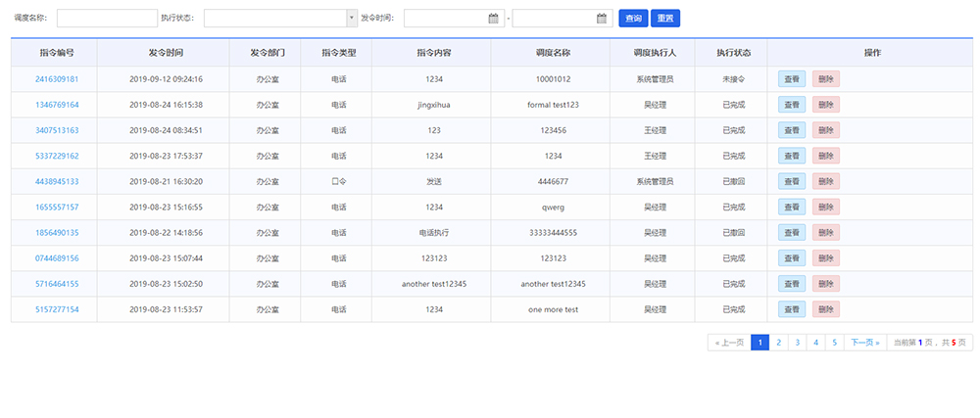980x418 pixels.
Task: Type in the 调度名称 input field
Action: 107,18
